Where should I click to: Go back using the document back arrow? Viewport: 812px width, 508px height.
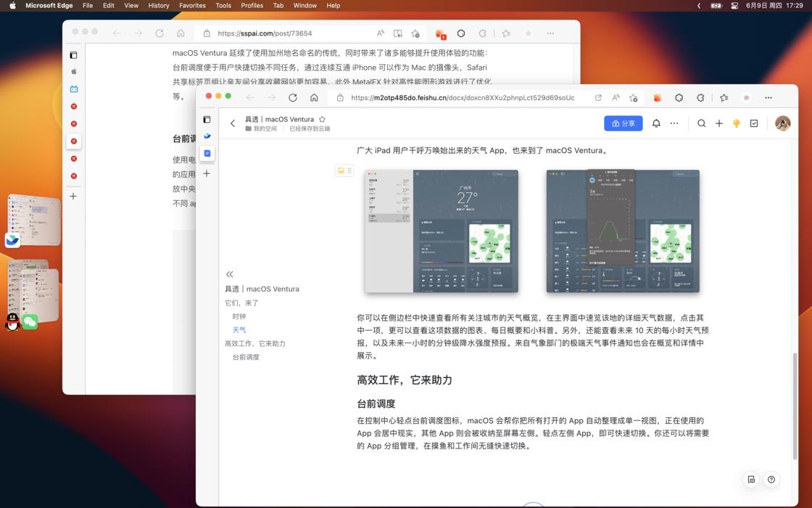233,123
